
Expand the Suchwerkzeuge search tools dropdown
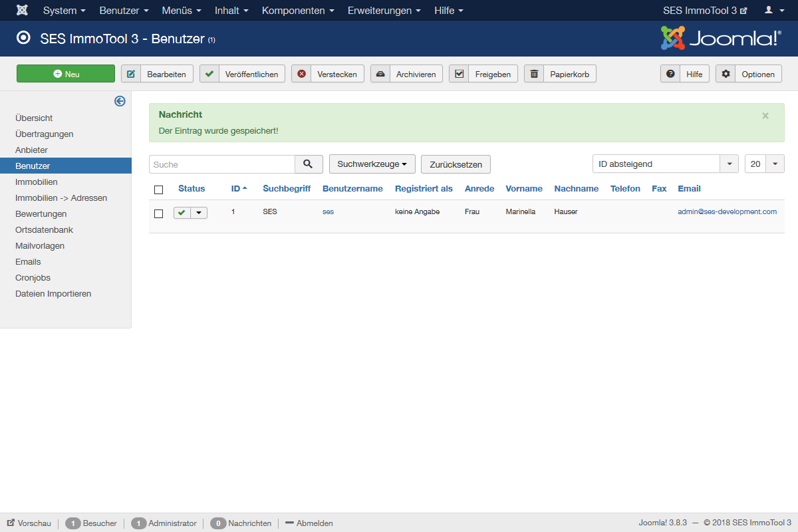tap(372, 164)
